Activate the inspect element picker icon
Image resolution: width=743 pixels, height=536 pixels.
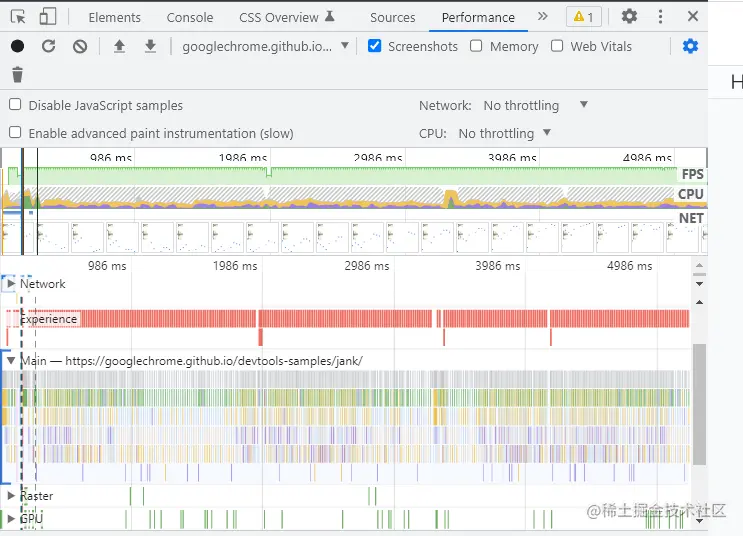pyautogui.click(x=18, y=17)
